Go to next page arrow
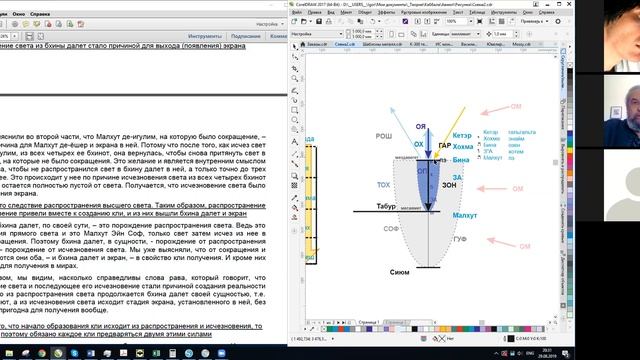This screenshot has height=360, width=640. coord(338,322)
